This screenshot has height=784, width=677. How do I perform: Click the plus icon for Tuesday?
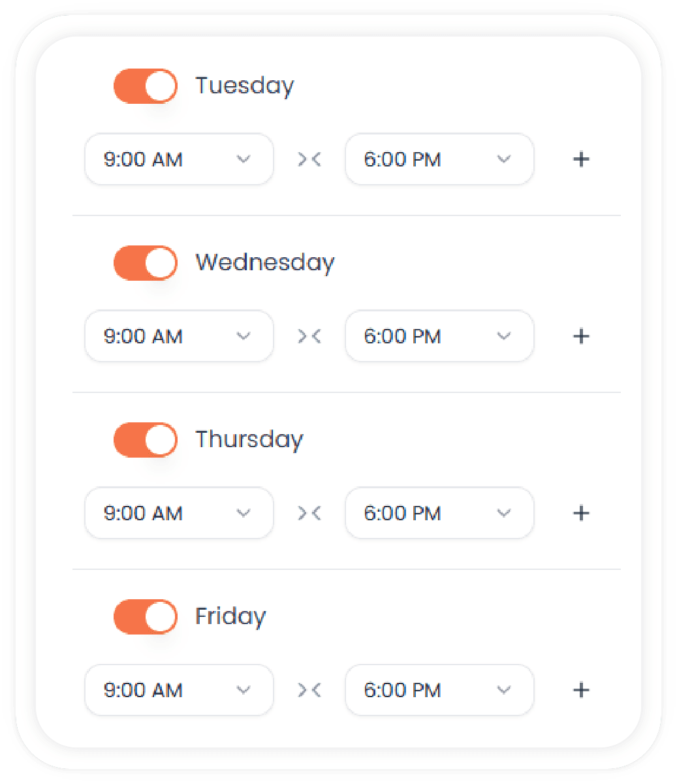(x=580, y=159)
